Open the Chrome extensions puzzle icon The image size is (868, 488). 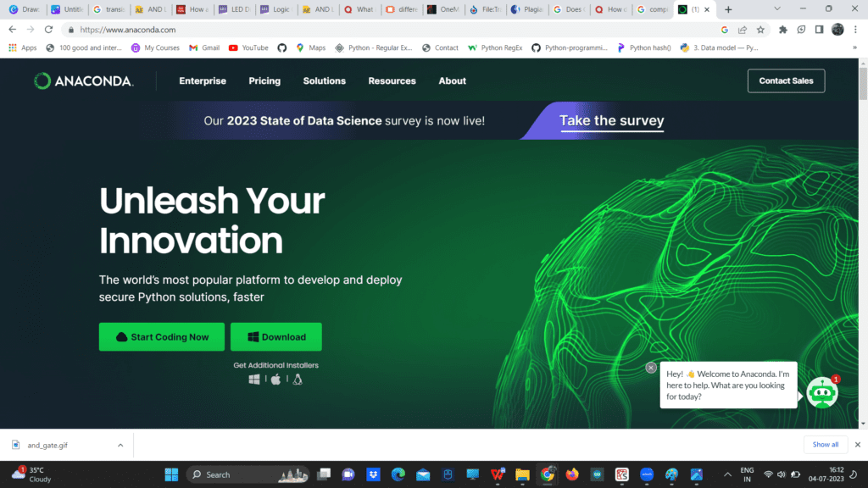tap(782, 30)
